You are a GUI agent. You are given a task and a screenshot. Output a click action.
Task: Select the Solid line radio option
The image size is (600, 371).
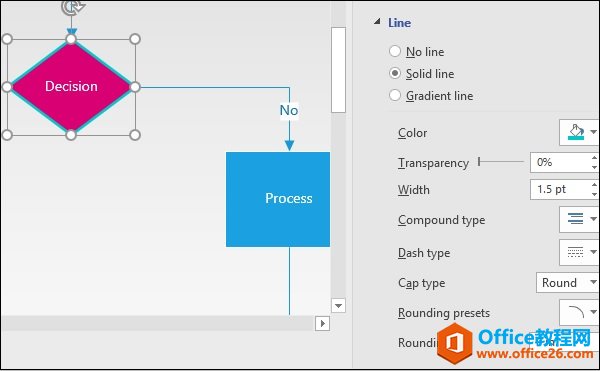tap(395, 73)
